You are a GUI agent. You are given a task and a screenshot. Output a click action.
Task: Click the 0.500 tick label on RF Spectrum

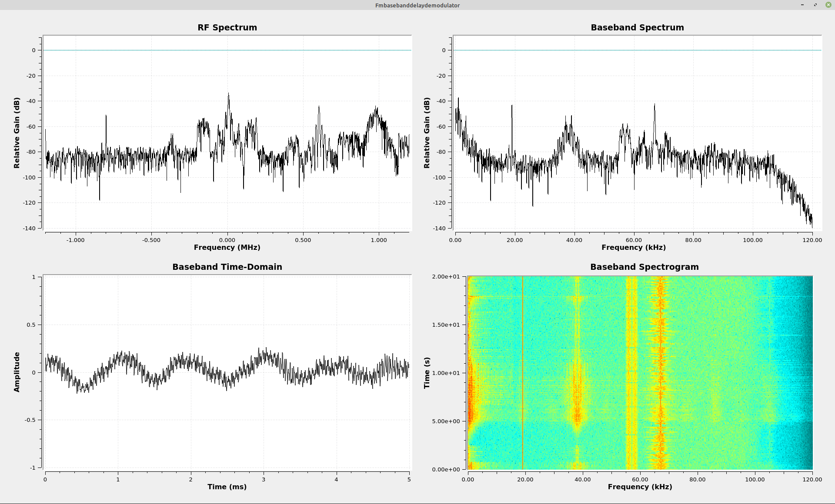(303, 240)
